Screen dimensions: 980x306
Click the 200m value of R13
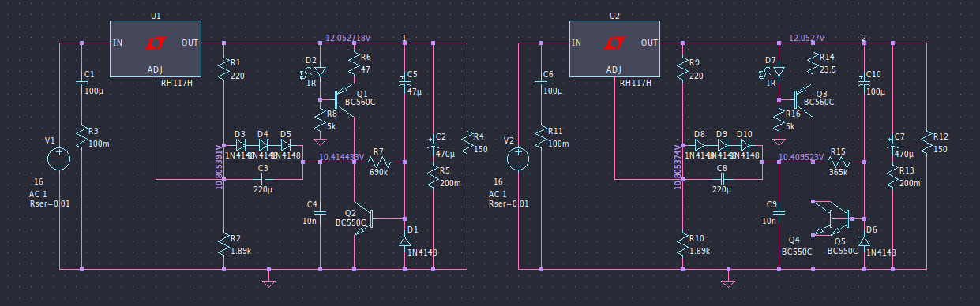pyautogui.click(x=910, y=183)
